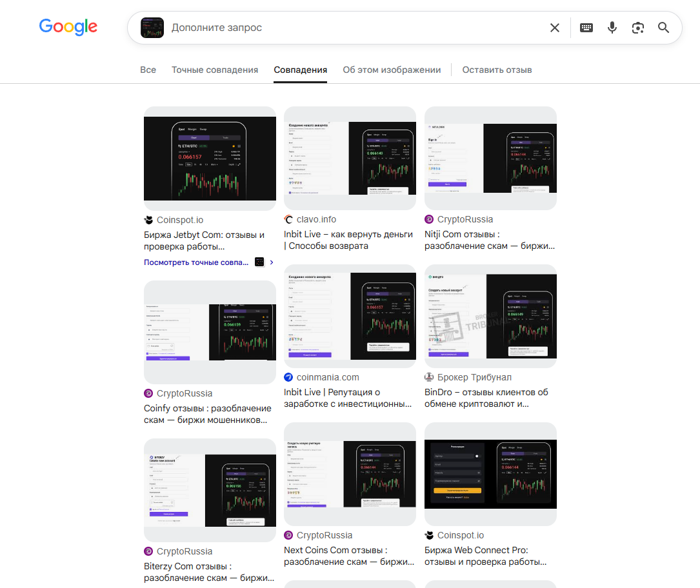Expand exact matches chevron arrow
This screenshot has height=588, width=700.
coord(272,262)
